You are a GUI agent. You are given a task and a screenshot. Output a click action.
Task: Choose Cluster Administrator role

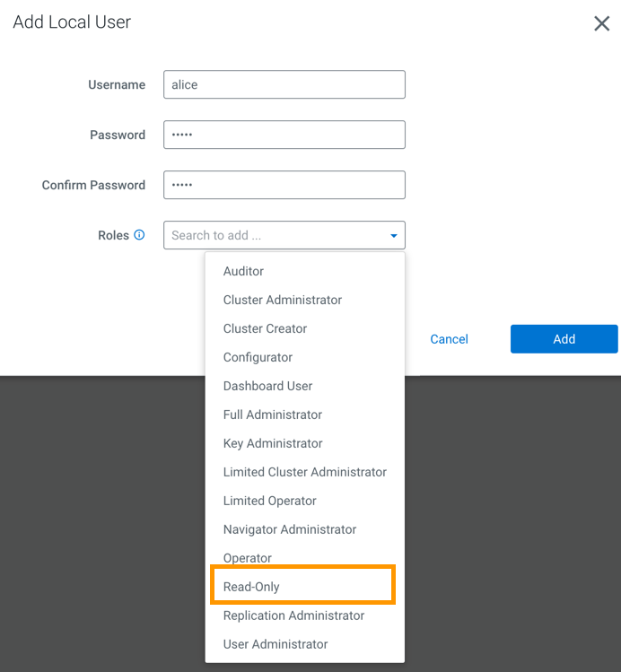coord(283,300)
